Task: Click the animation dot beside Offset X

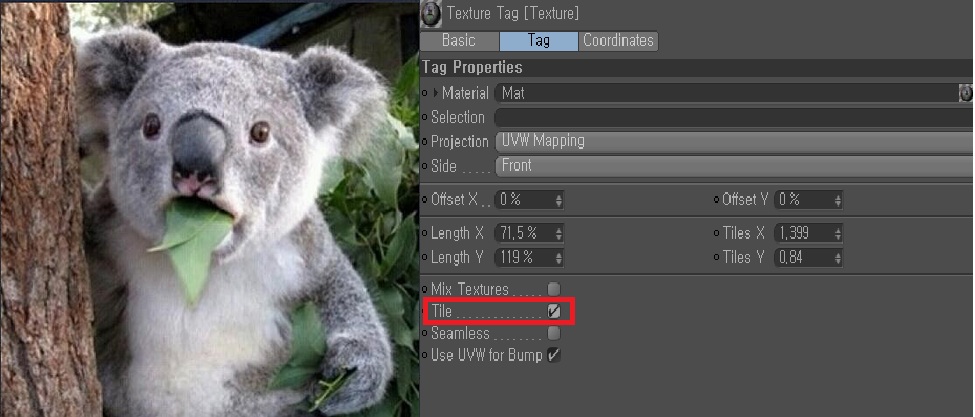Action: point(425,200)
